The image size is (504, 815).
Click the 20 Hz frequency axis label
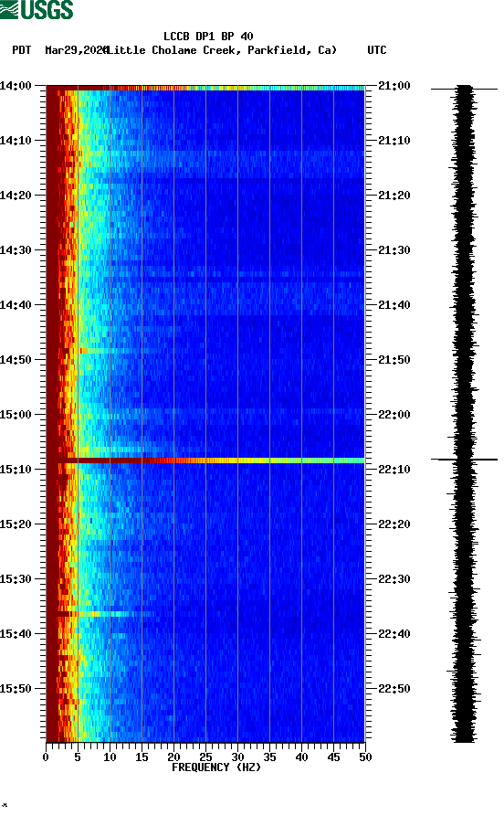[173, 757]
